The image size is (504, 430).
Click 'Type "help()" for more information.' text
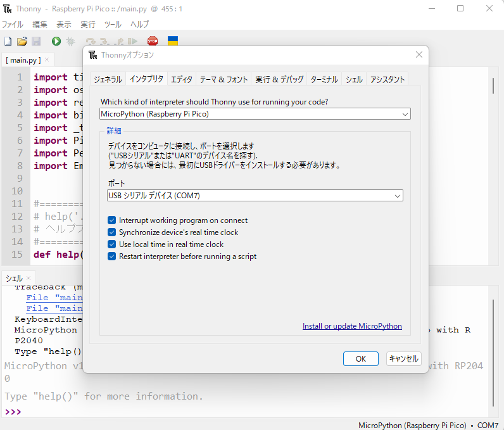pos(104,396)
